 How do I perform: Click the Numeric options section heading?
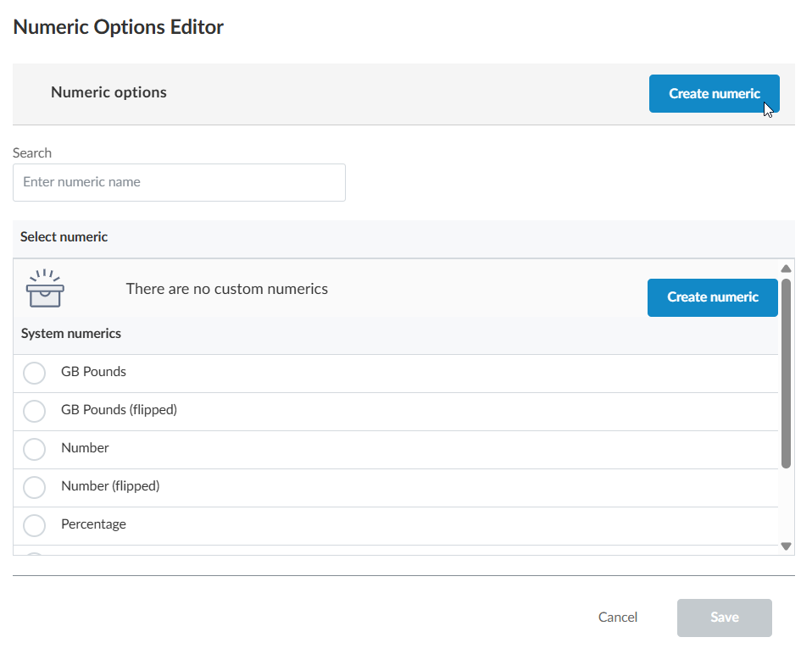108,92
